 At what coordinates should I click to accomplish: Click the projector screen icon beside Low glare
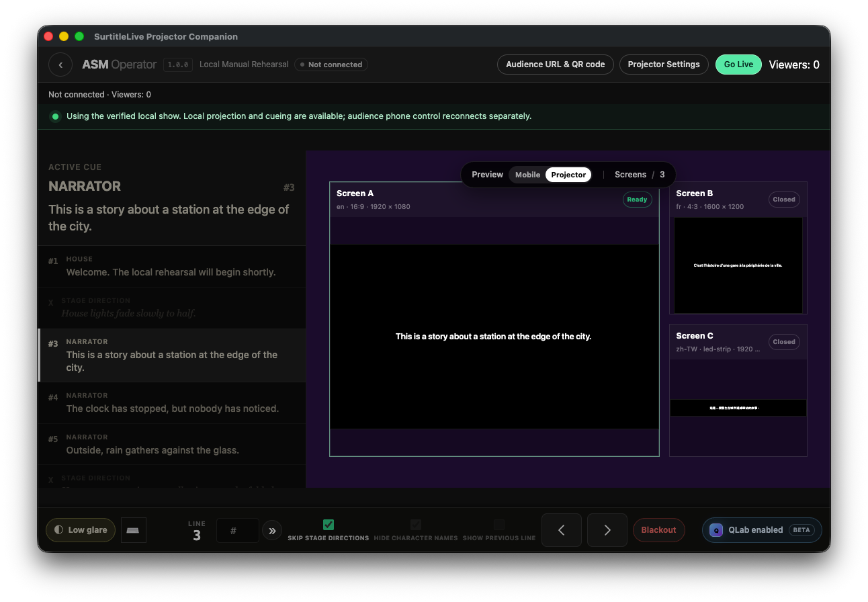(133, 530)
